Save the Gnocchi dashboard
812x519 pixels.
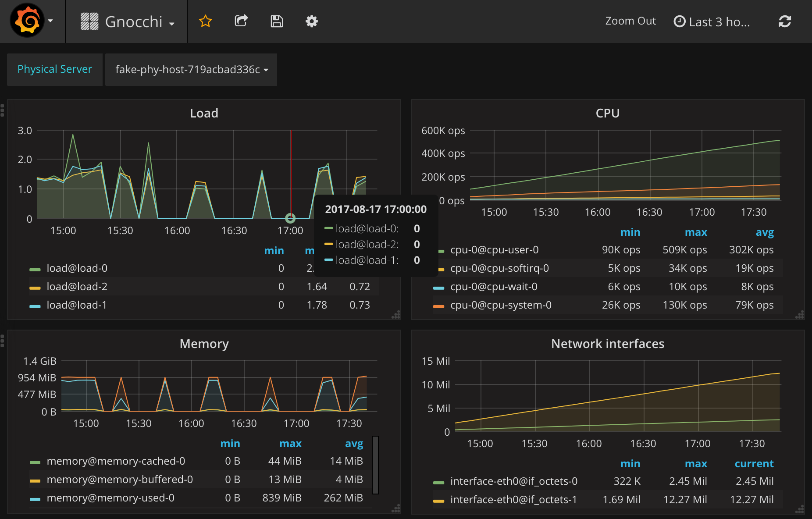(276, 21)
